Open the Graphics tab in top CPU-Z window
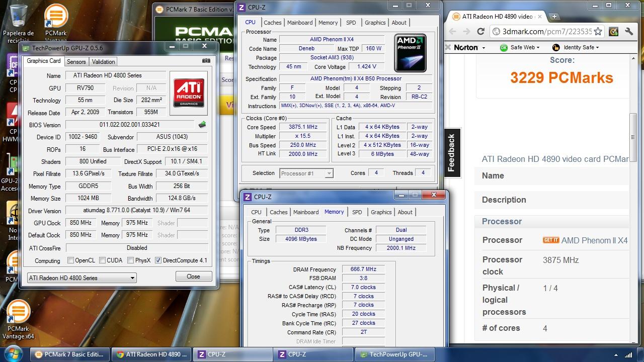The image size is (644, 362). 375,23
